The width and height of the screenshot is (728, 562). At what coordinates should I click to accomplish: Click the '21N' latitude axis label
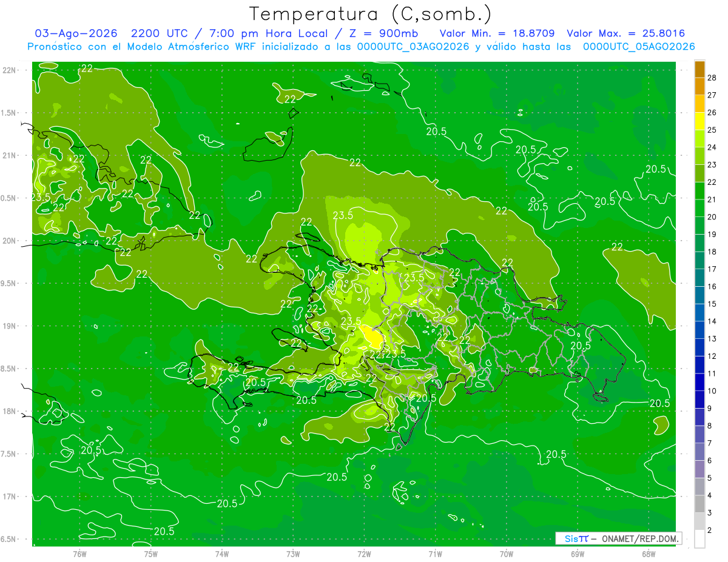pos(10,155)
